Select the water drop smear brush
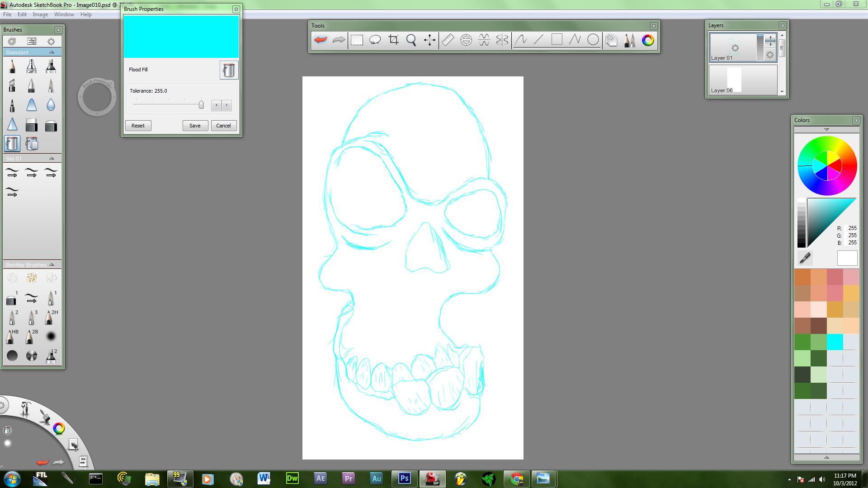Viewport: 868px width, 488px height. [x=51, y=105]
